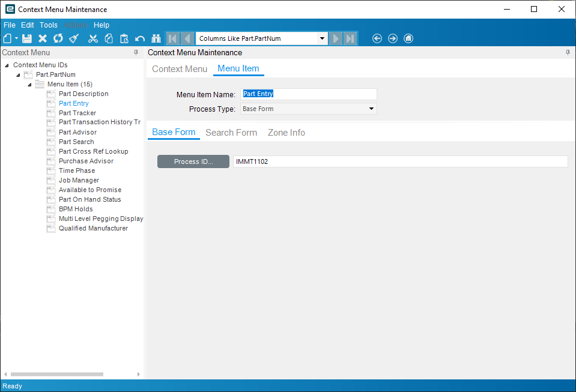The width and height of the screenshot is (576, 392).
Task: Click the circled Home icon
Action: pos(408,38)
